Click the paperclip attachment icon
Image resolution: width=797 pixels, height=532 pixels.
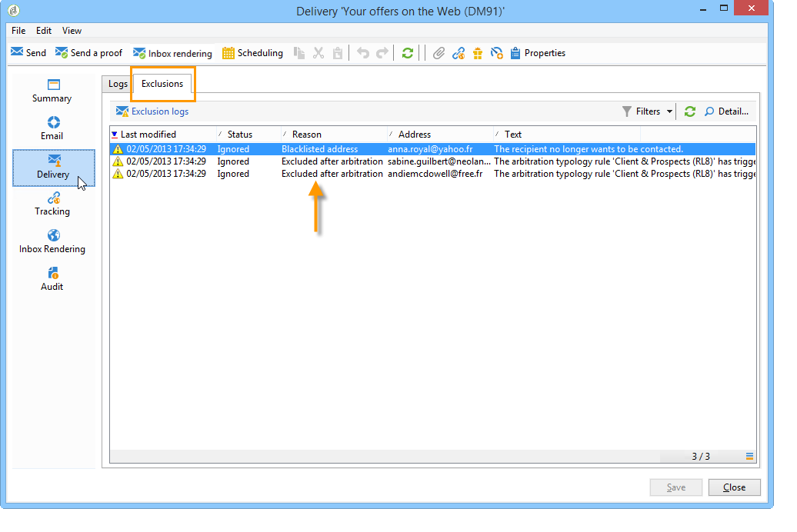pos(439,53)
